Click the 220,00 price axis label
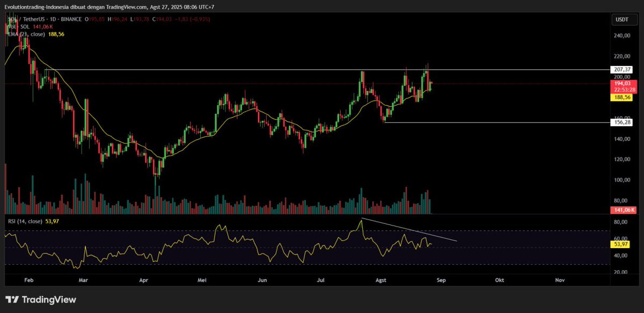The image size is (644, 313). (x=621, y=56)
